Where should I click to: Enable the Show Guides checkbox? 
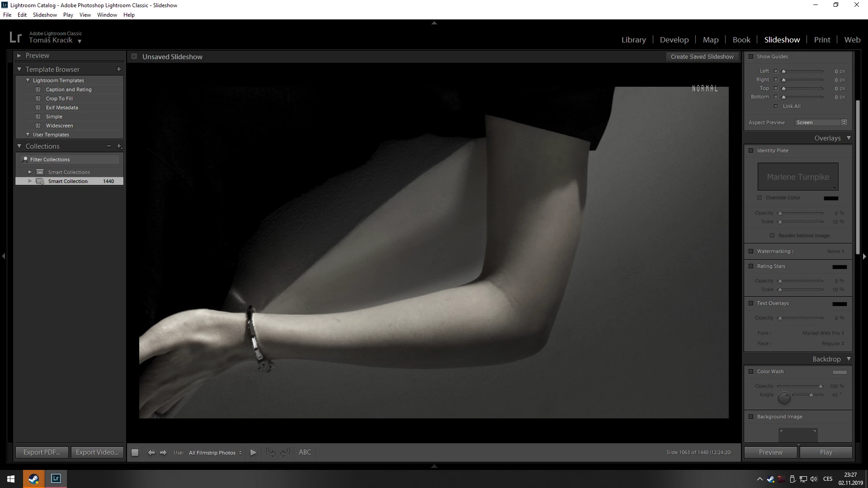click(x=751, y=56)
